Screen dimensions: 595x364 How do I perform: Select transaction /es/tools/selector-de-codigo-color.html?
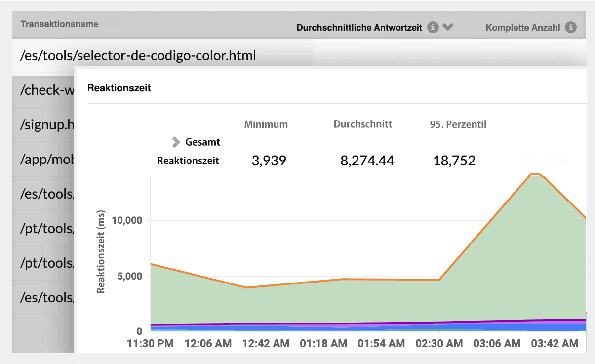coord(138,55)
